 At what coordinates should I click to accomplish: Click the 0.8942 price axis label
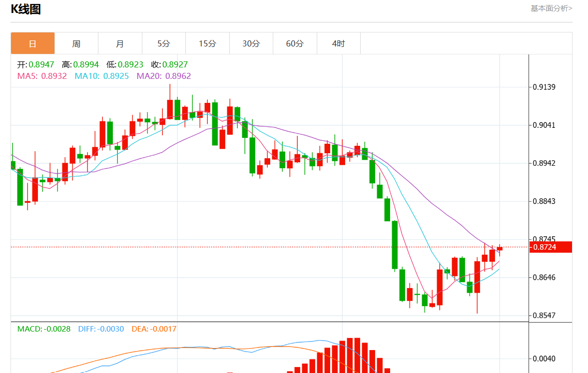(x=544, y=163)
